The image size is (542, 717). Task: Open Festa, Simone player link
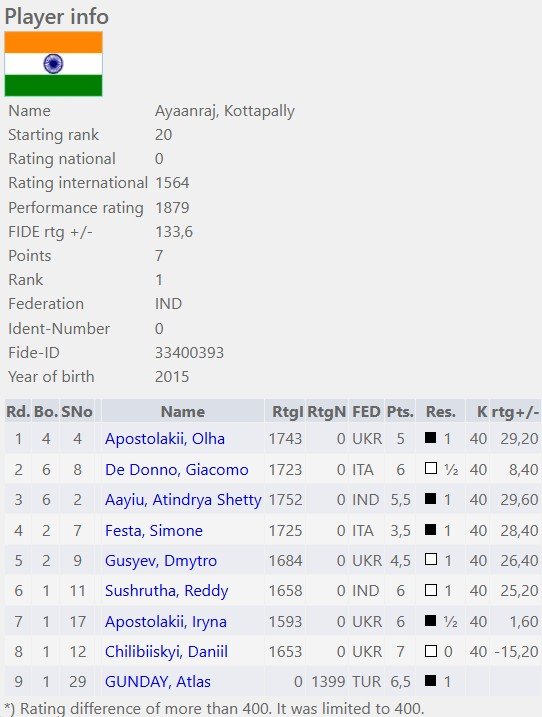154,530
